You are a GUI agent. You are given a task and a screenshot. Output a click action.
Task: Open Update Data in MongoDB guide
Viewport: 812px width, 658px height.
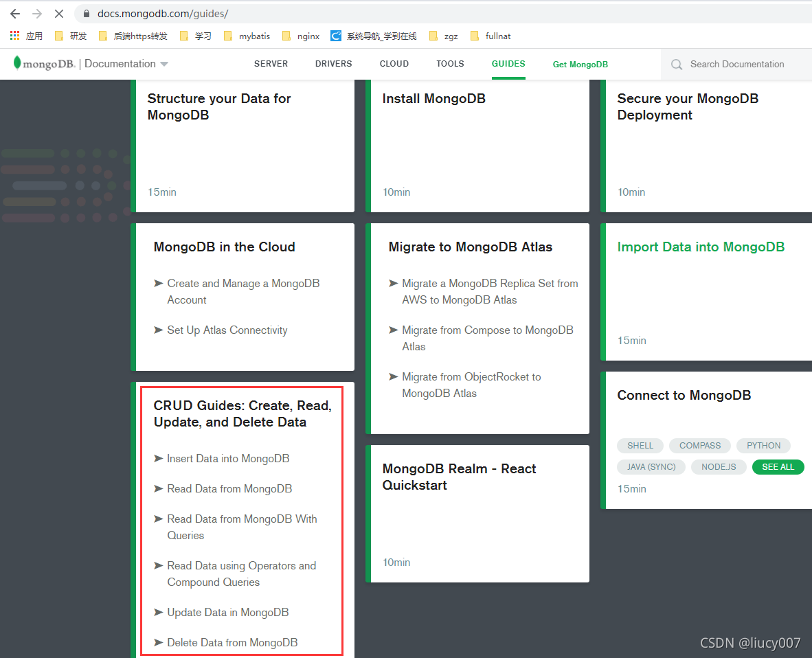pyautogui.click(x=228, y=613)
